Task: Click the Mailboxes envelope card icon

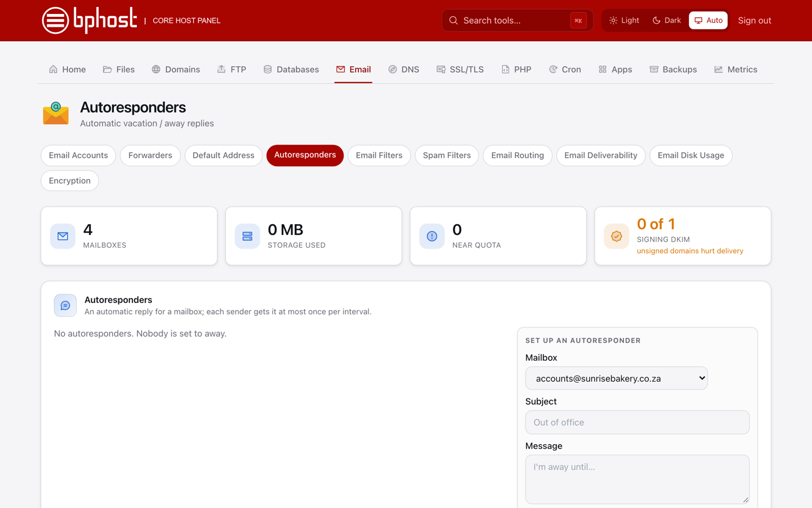Action: [x=63, y=236]
